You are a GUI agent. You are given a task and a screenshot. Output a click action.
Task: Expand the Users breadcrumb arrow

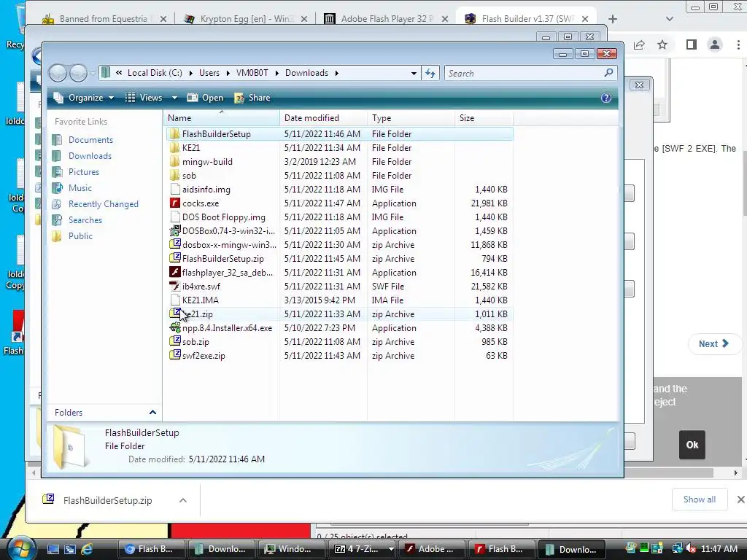tap(228, 73)
